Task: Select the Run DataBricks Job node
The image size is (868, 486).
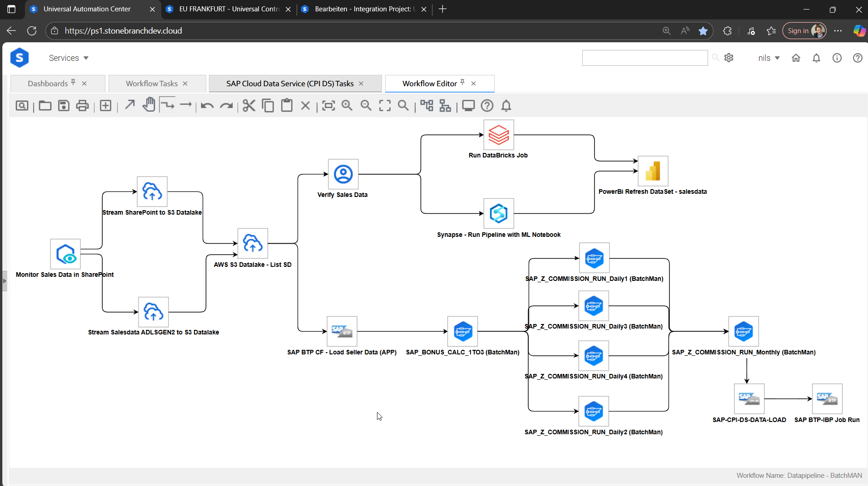Action: [x=499, y=135]
